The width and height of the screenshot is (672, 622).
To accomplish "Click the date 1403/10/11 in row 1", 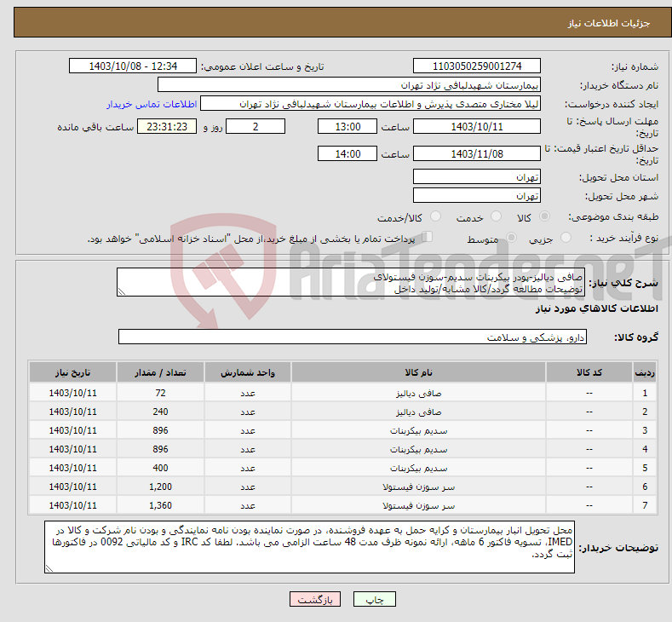I will (x=73, y=393).
